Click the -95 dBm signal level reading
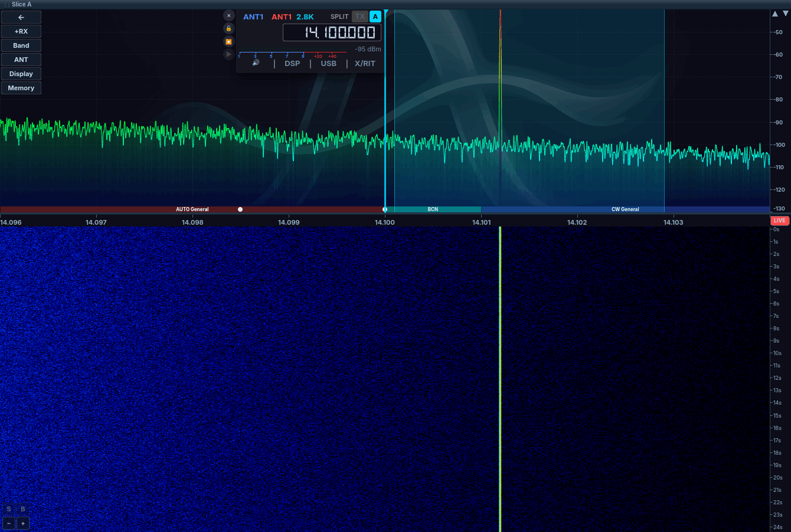791x532 pixels. tap(368, 49)
